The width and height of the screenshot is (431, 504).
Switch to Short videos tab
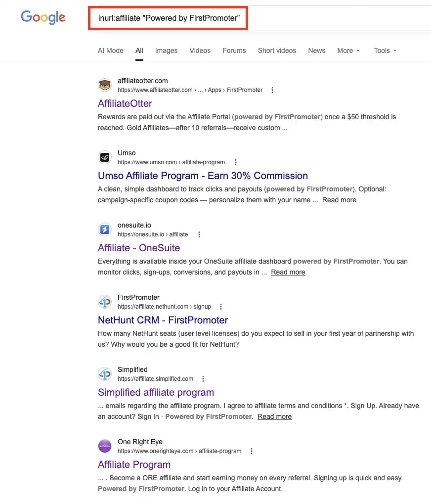point(277,50)
